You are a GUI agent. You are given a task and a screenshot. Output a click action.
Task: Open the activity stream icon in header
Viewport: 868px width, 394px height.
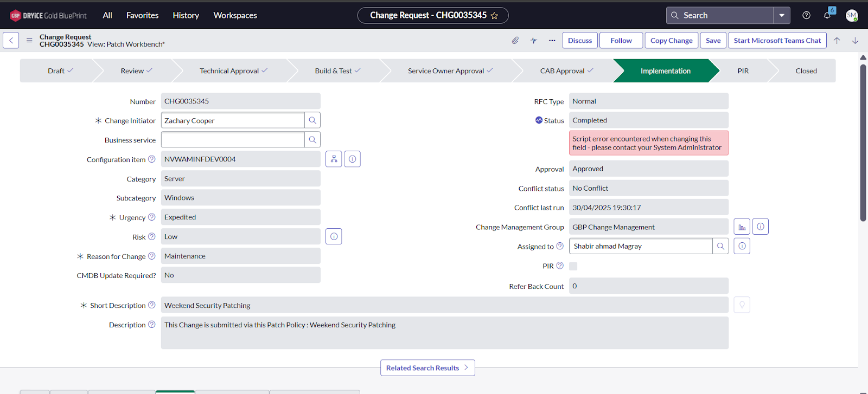(x=534, y=40)
